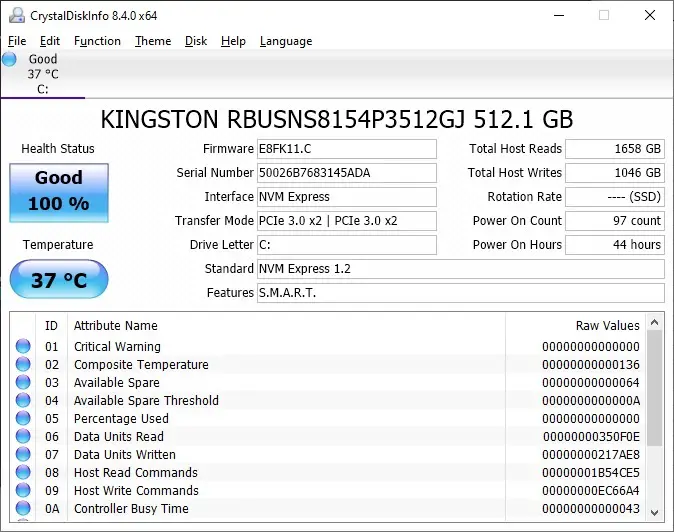The width and height of the screenshot is (674, 532).
Task: Open the Disk menu
Action: [x=196, y=41]
